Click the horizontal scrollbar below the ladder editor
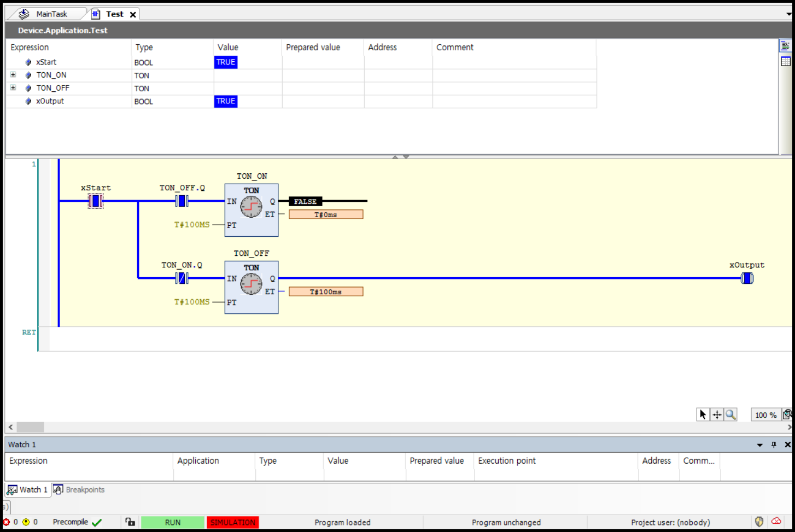Image resolution: width=795 pixels, height=532 pixels. 30,427
